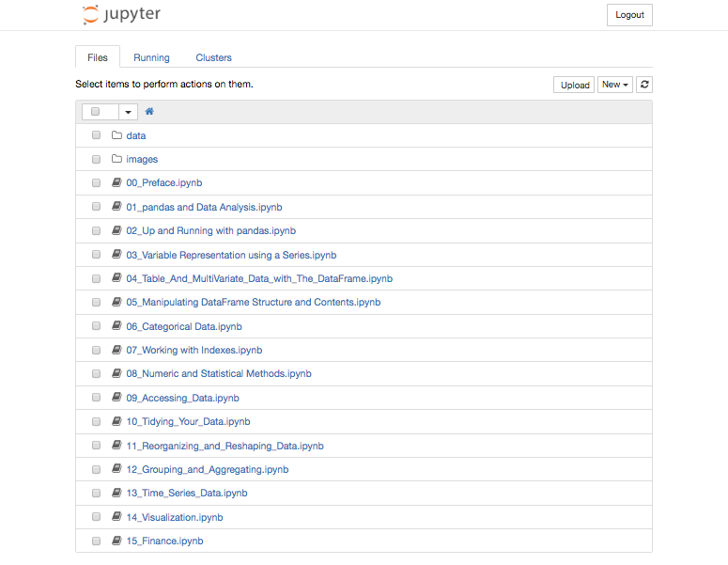Open 07_Working with Indexes.ipynb link
The image size is (728, 565).
(194, 350)
